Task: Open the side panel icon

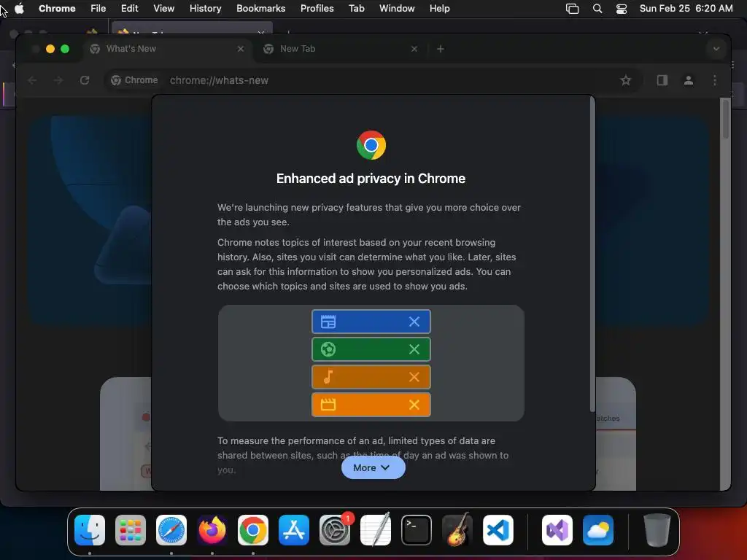Action: click(x=662, y=80)
